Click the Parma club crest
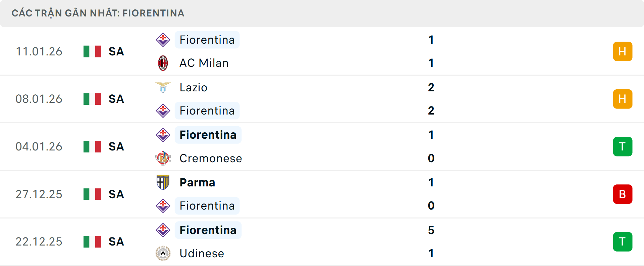This screenshot has width=644, height=266. [163, 182]
